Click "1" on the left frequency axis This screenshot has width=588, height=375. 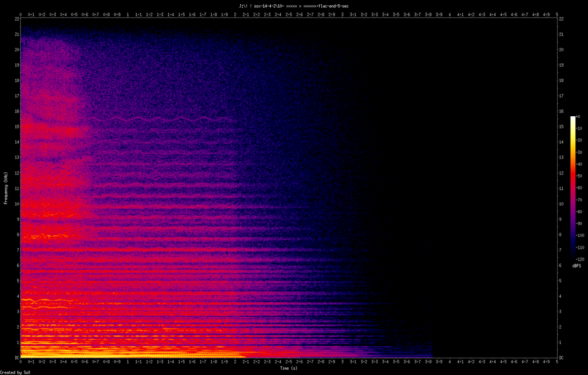[x=18, y=342]
